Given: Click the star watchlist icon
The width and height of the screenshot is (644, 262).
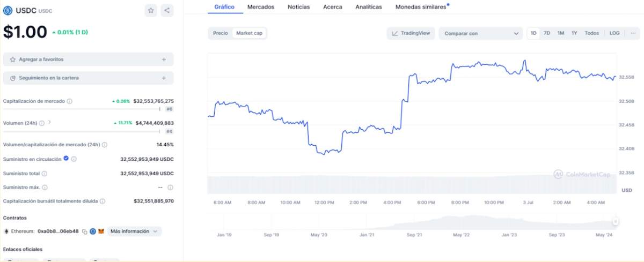Looking at the screenshot, I should click(x=151, y=10).
